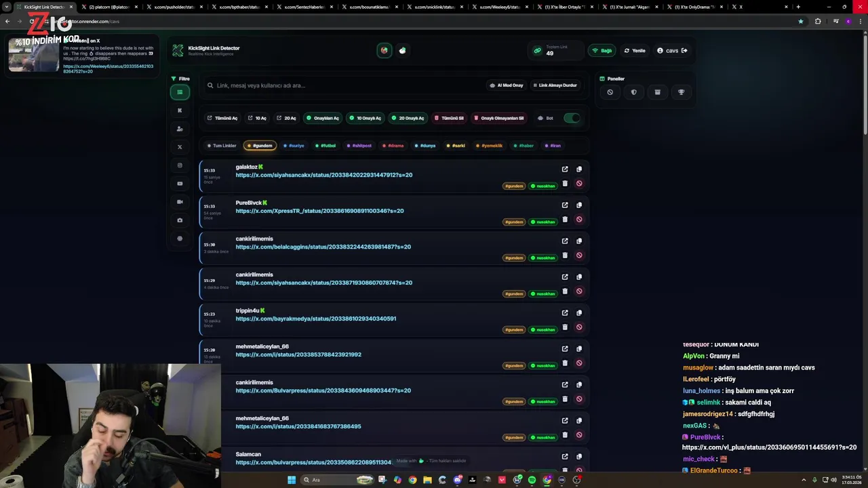This screenshot has height=488, width=868.
Task: Copy the galaktoz link
Action: pos(579,169)
